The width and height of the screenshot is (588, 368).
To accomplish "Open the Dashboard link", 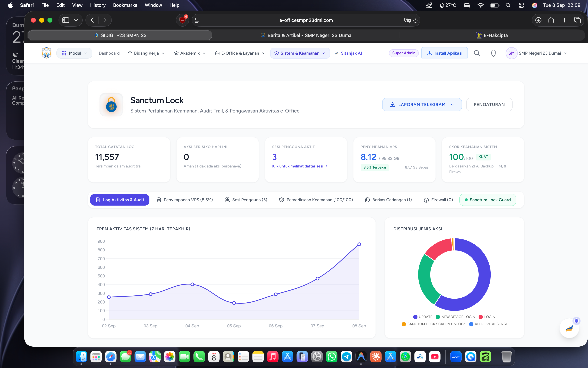I will click(x=109, y=53).
